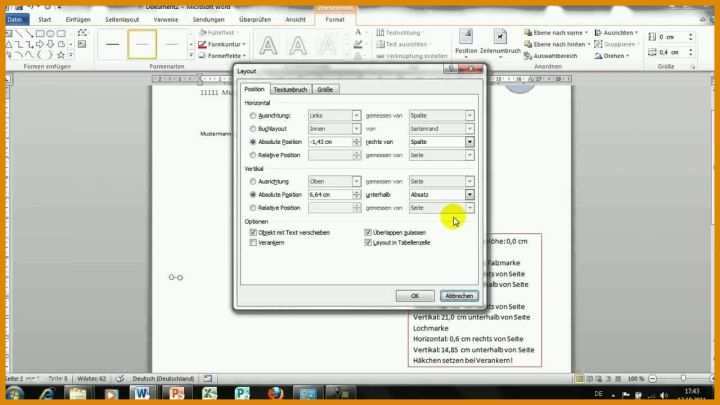The height and width of the screenshot is (405, 720).
Task: Switch to the Größe tab in Layout dialog
Action: [325, 90]
